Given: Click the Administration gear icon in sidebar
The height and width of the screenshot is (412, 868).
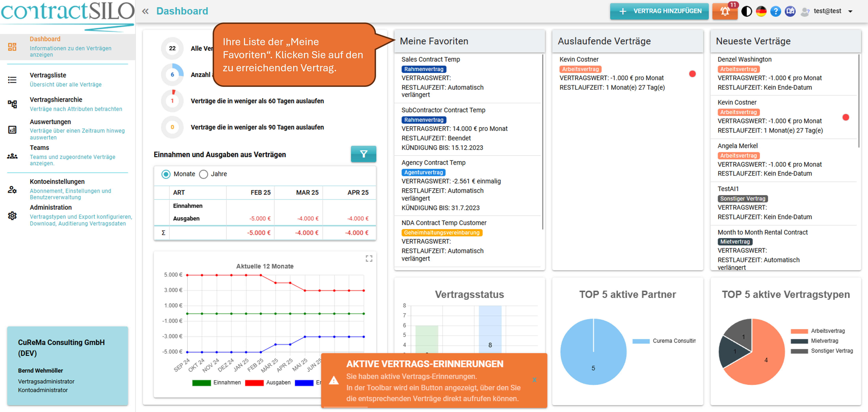Looking at the screenshot, I should coord(12,215).
